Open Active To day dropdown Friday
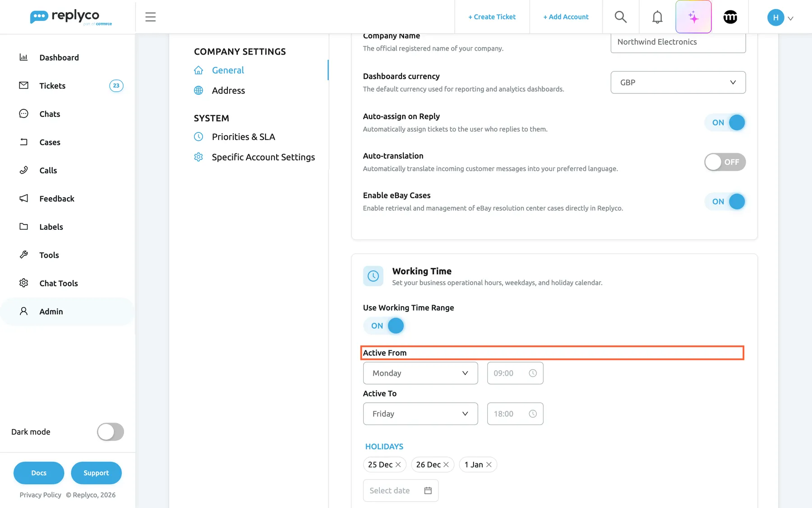This screenshot has width=812, height=508. tap(420, 414)
